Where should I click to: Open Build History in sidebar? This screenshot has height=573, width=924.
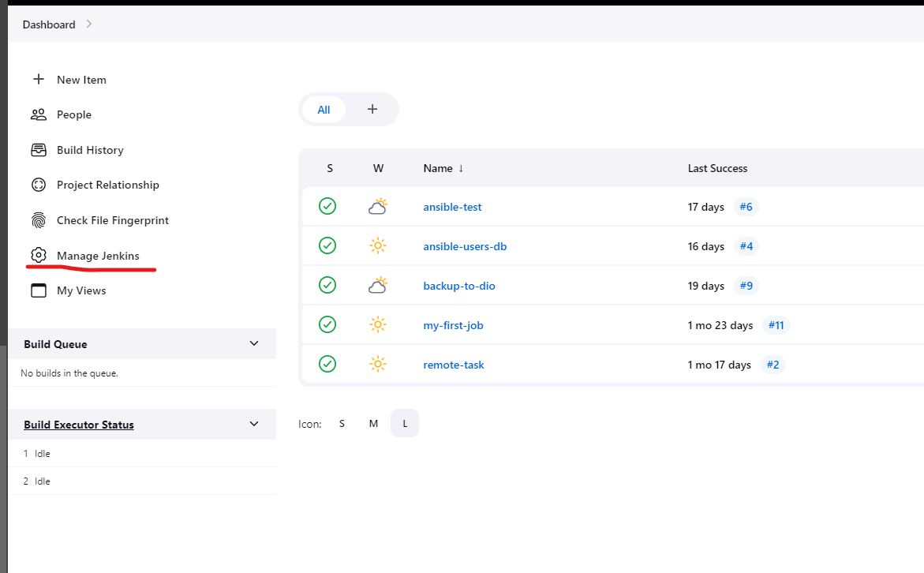90,150
